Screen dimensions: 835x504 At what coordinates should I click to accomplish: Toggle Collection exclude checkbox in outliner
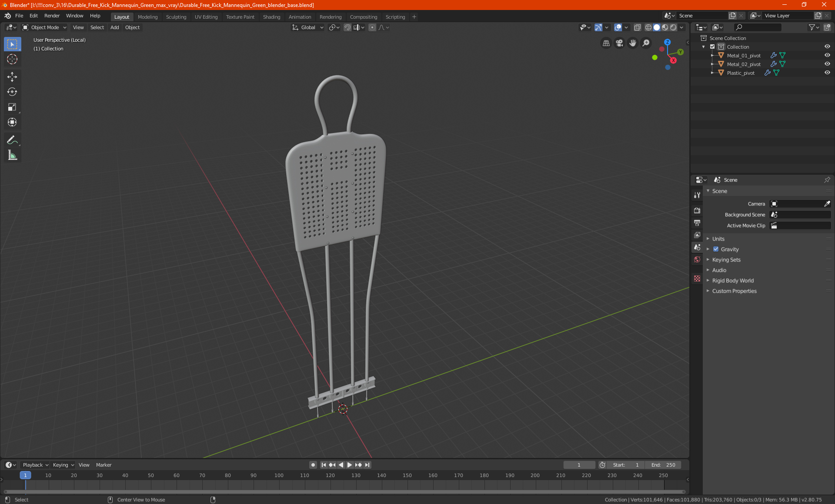tap(712, 46)
